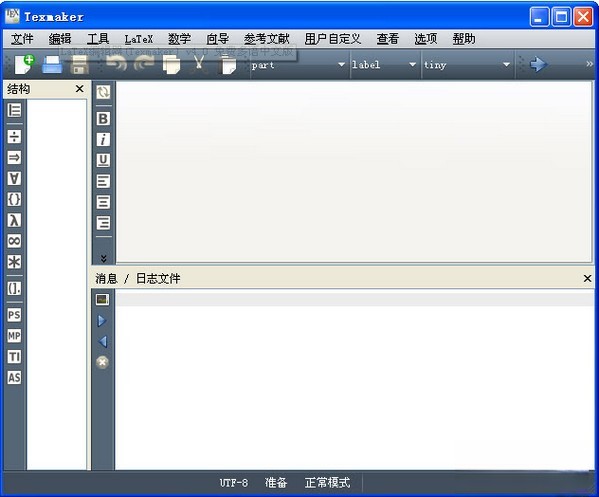Open the 用户自定义 menu
Viewport: 599px width, 497px height.
tap(333, 39)
